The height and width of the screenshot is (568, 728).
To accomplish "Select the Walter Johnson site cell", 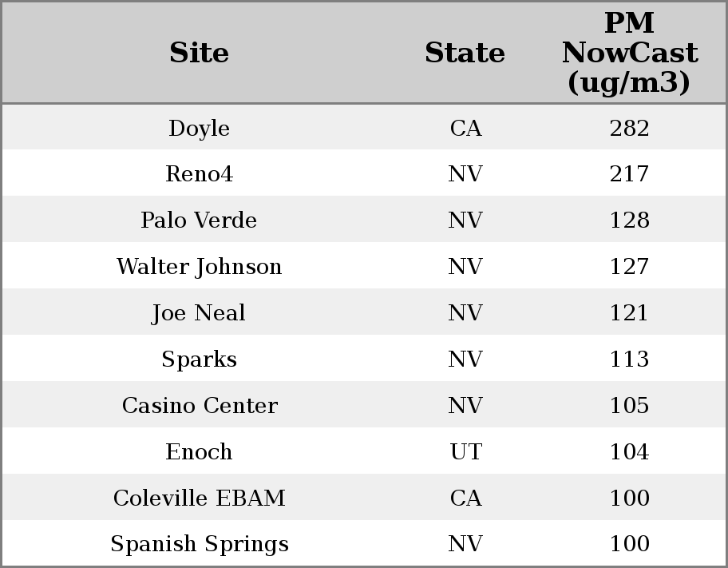I will click(x=199, y=267).
